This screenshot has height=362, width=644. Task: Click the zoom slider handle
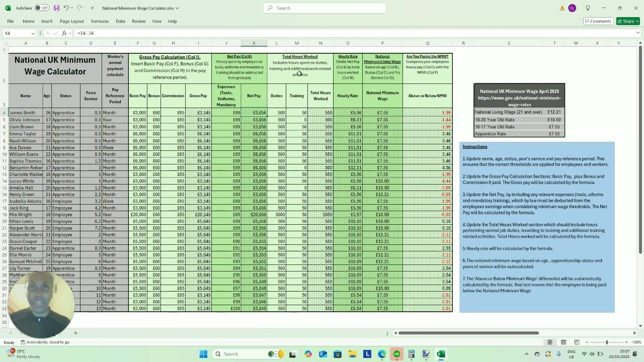[x=607, y=342]
